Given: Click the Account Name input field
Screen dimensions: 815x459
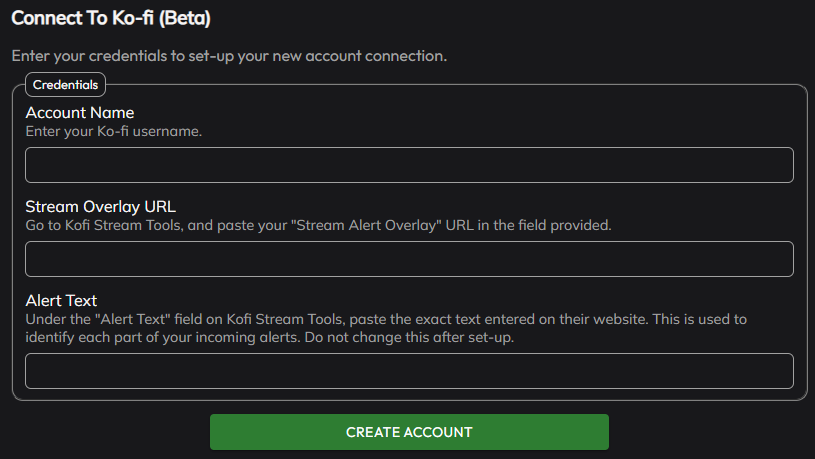Looking at the screenshot, I should (x=409, y=165).
